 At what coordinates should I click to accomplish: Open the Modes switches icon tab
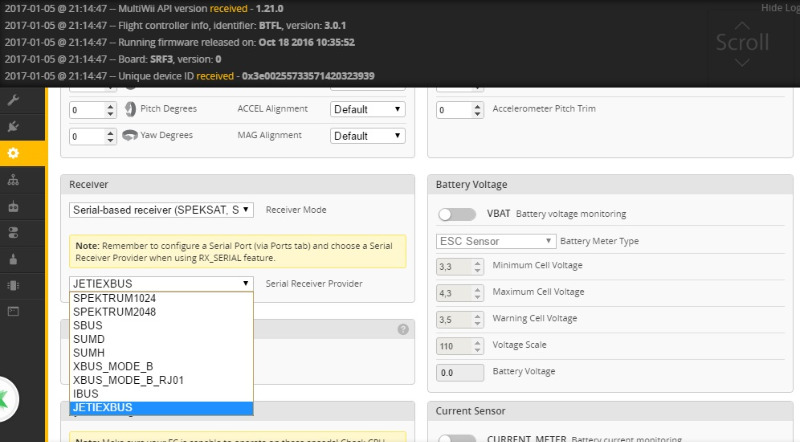click(13, 233)
